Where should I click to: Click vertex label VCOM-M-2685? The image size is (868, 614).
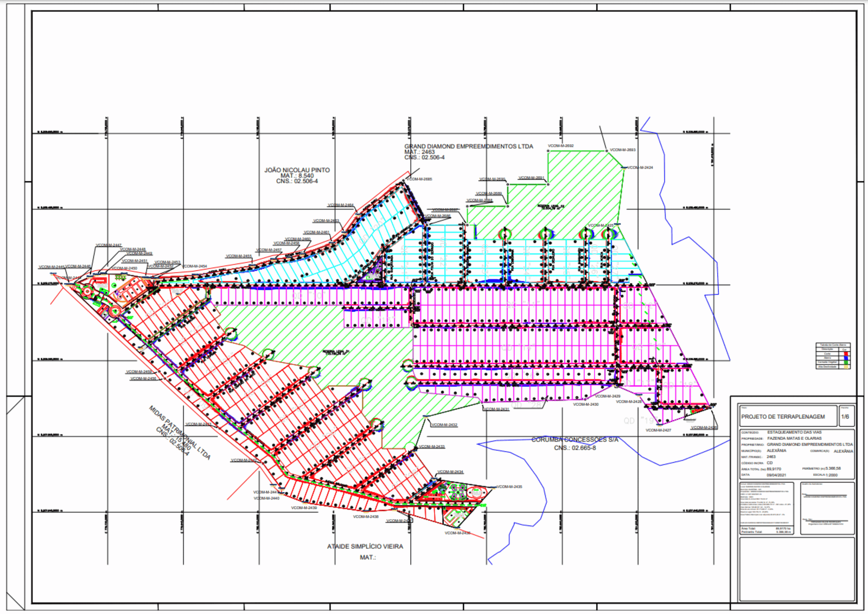[419, 179]
